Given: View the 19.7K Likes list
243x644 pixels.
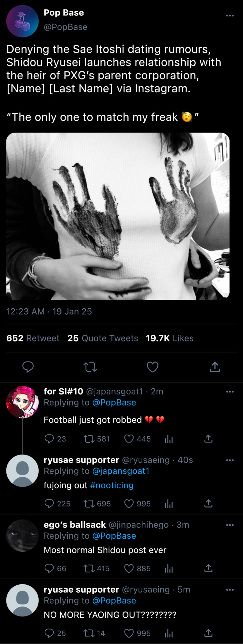Looking at the screenshot, I should [169, 338].
